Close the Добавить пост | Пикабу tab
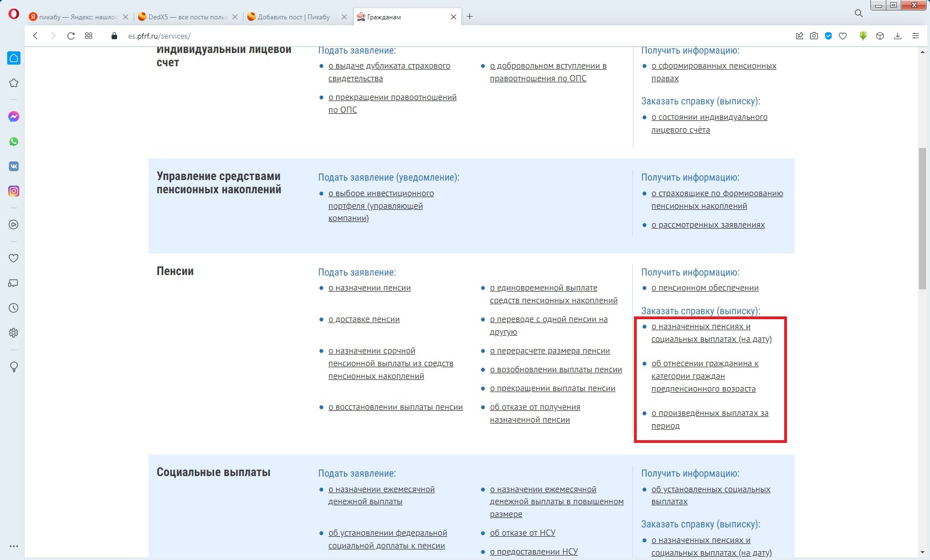This screenshot has height=560, width=930. pyautogui.click(x=344, y=17)
